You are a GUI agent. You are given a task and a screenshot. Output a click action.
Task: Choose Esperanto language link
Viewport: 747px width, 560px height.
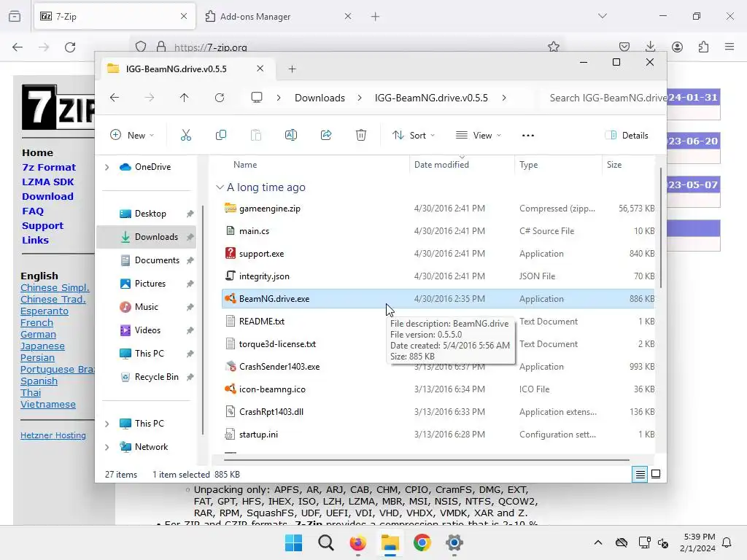pyautogui.click(x=44, y=311)
